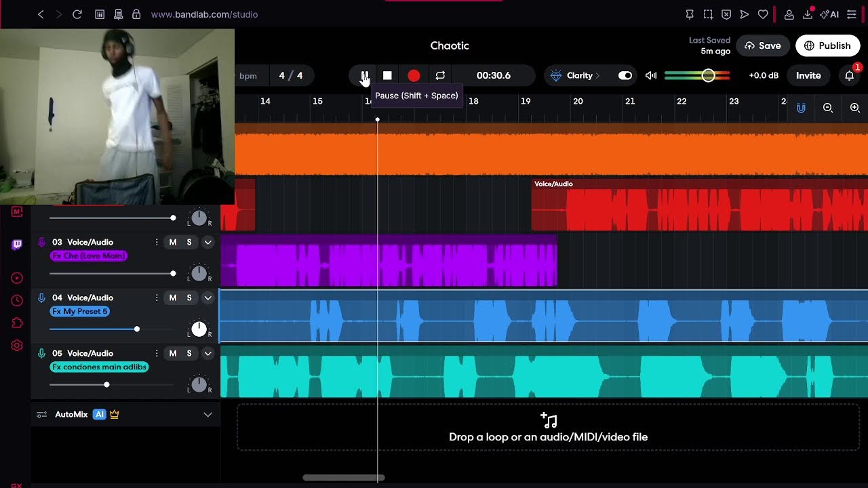Adjust track 04 volume slider
868x488 pixels.
point(137,329)
